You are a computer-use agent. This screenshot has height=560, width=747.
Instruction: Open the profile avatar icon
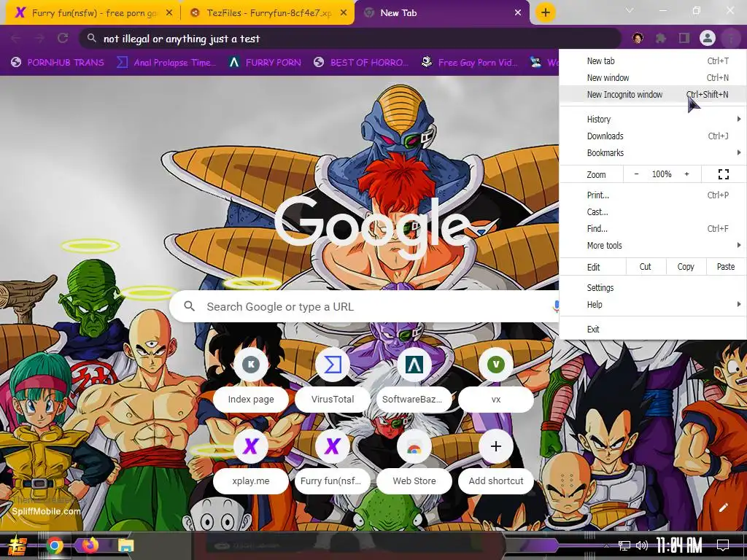point(708,38)
